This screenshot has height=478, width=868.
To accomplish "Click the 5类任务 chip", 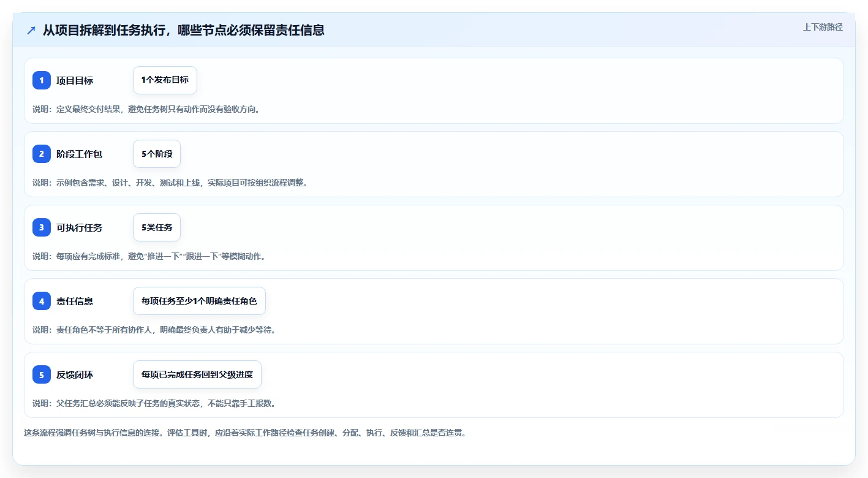I will point(157,227).
